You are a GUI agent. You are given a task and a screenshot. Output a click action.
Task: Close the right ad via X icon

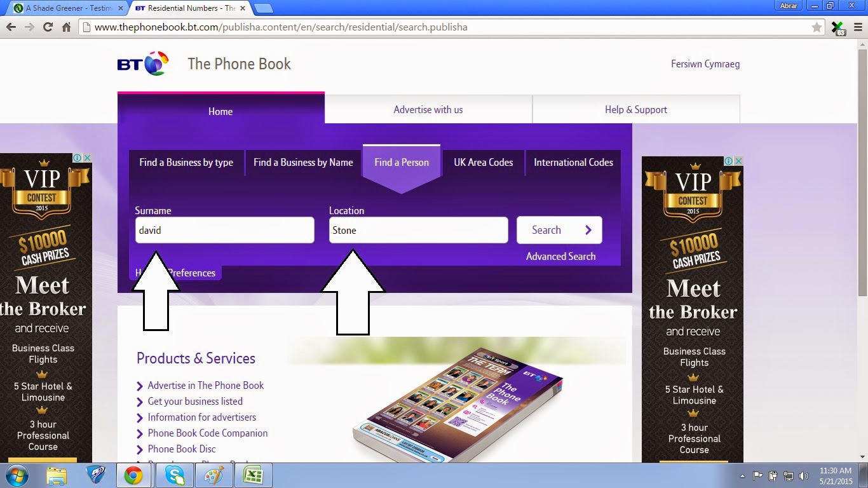(739, 161)
